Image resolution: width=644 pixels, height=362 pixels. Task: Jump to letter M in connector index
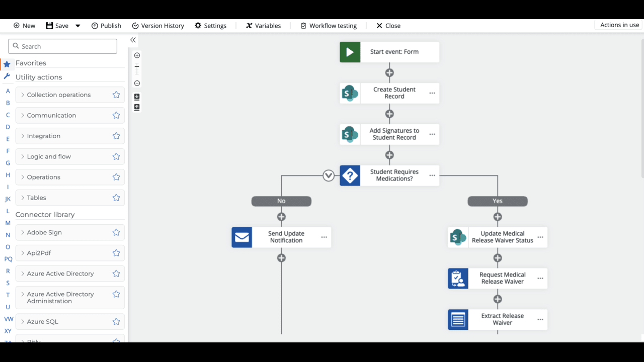tap(8, 223)
